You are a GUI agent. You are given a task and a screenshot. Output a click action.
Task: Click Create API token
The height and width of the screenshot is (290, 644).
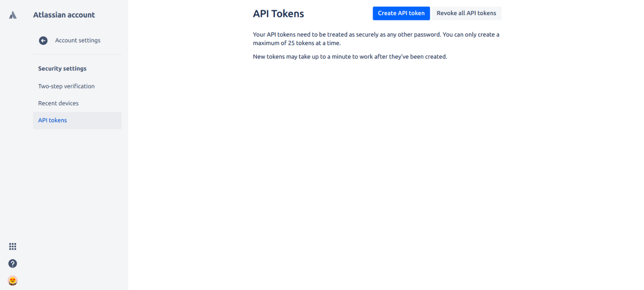[401, 13]
